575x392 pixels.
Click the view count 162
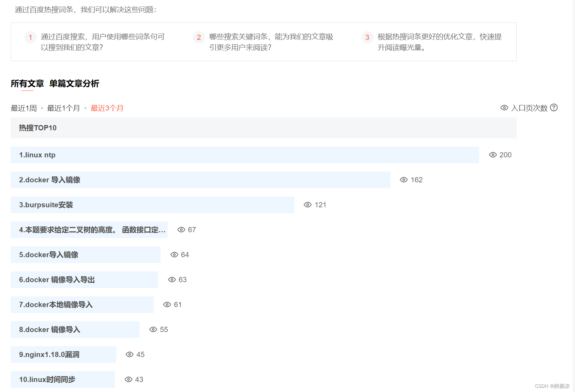tap(416, 180)
